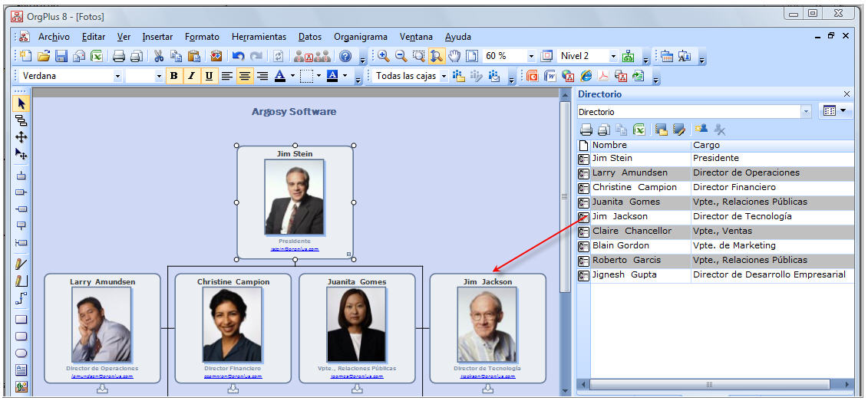Screen dimensions: 868x404
Task: Select the arrow pointer tool in left toolbar
Action: (x=21, y=103)
